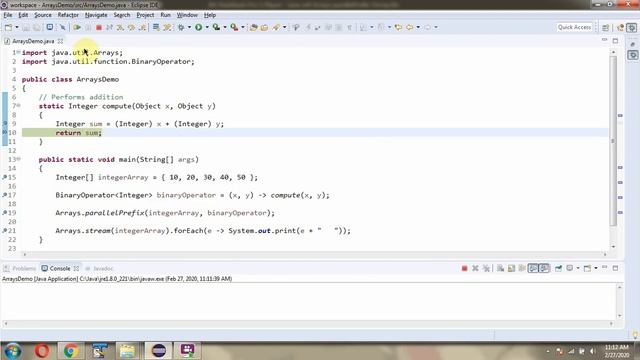
Task: Click the Pin Console icon
Action: 558,269
